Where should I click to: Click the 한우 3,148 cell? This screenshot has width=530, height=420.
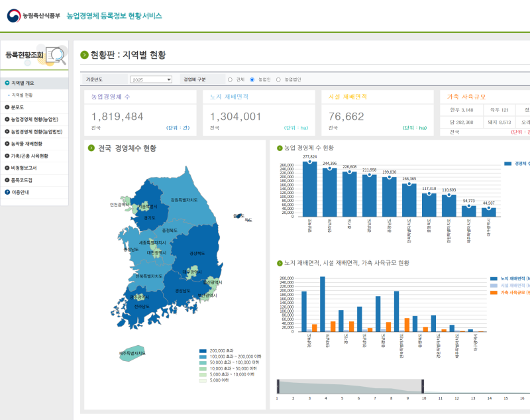(x=461, y=110)
